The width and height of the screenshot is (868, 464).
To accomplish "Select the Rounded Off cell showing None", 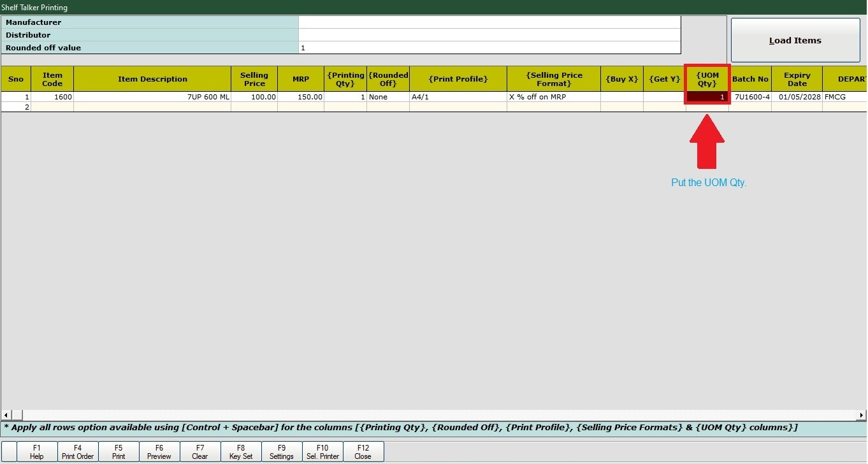I will point(388,97).
